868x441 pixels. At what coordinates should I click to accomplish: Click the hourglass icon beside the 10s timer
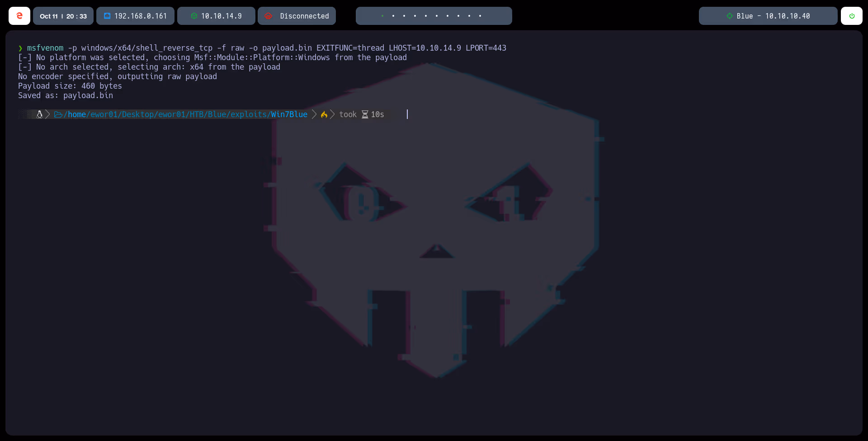364,114
